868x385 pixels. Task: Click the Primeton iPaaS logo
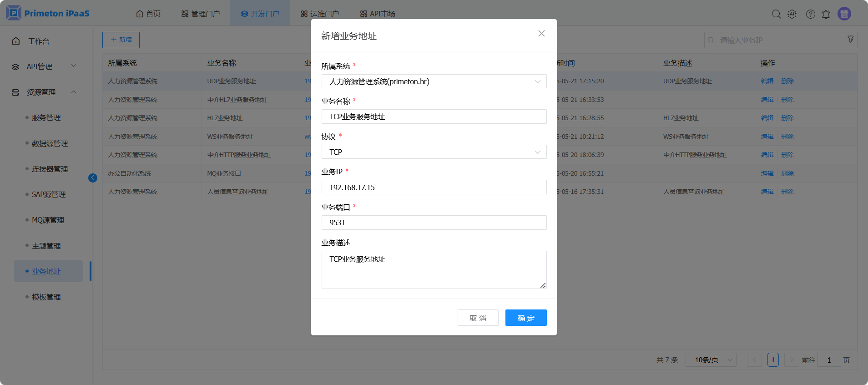(48, 13)
